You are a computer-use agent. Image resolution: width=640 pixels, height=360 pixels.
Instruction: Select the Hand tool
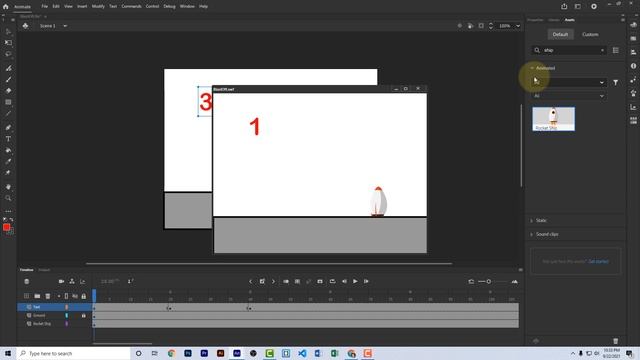[8, 187]
